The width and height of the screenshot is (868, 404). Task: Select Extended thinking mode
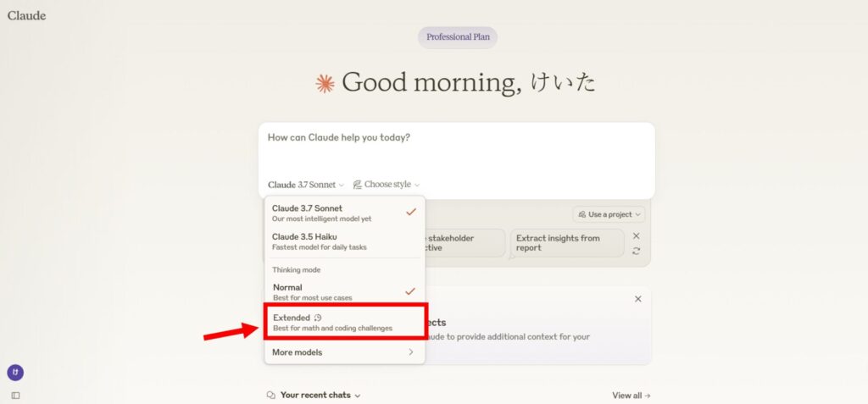[x=345, y=322]
